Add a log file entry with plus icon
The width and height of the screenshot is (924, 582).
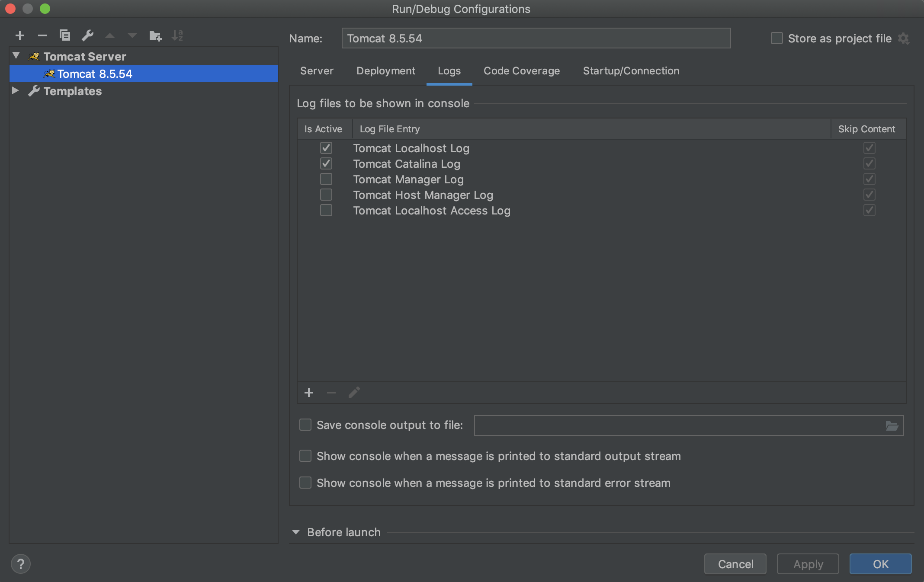point(309,393)
